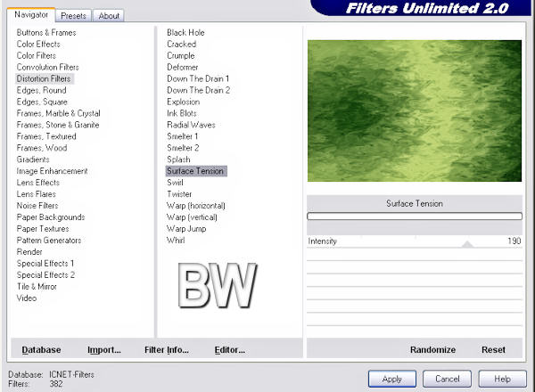The height and width of the screenshot is (392, 535).
Task: Select the Navigator tab
Action: (x=31, y=15)
